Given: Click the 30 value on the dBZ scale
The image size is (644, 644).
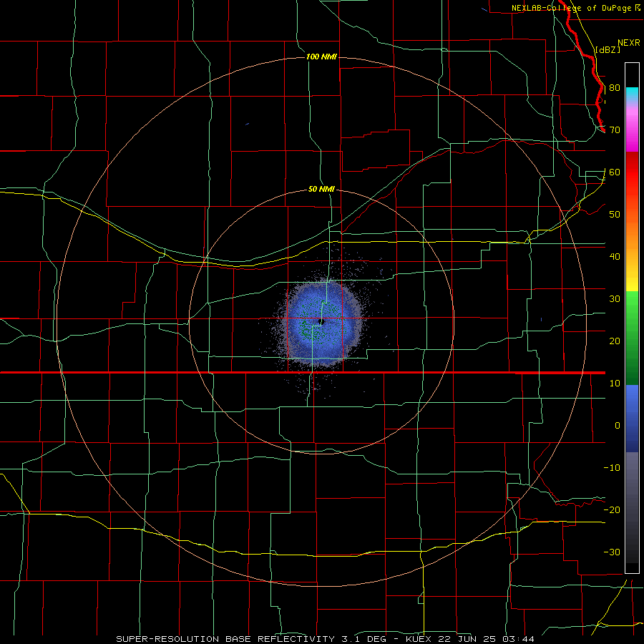Looking at the screenshot, I should point(615,299).
